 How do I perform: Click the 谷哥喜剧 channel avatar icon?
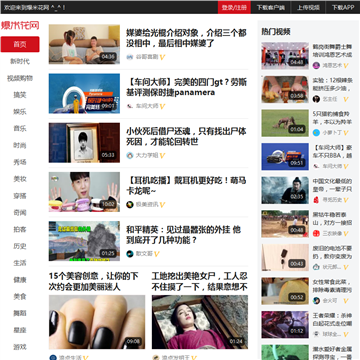point(130,57)
